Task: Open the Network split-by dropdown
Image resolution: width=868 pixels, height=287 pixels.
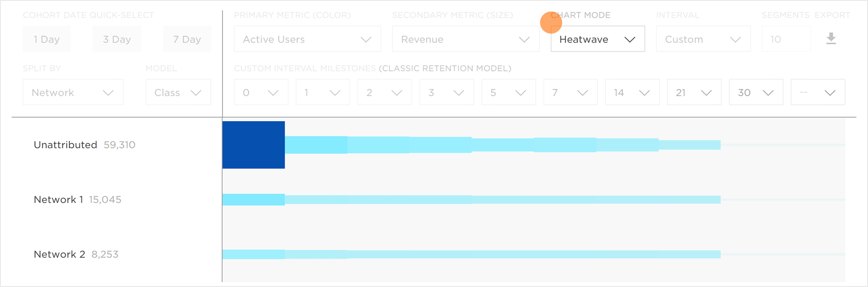Action: point(73,92)
